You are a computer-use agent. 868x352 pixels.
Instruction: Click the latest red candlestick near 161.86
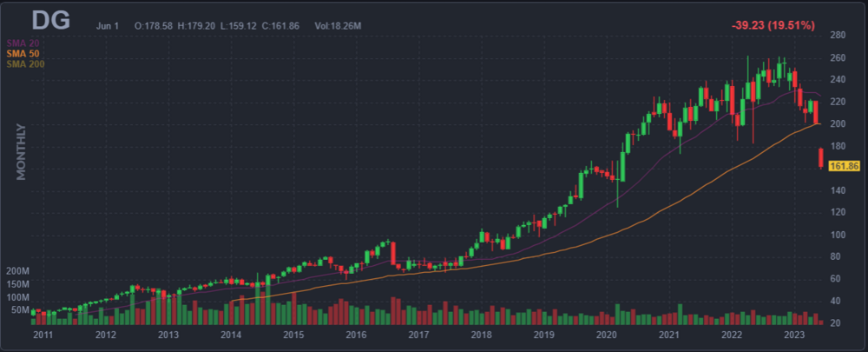821,158
